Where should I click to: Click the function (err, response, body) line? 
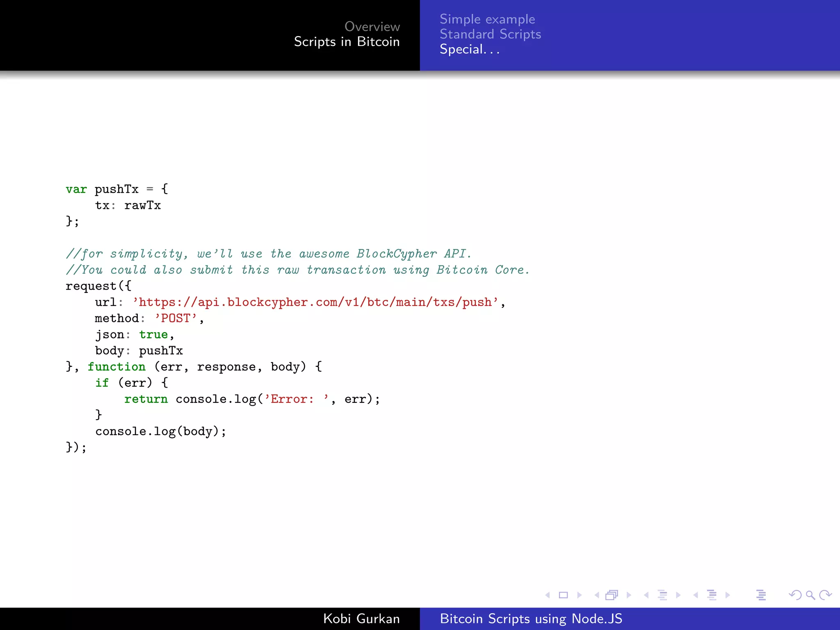coord(194,367)
